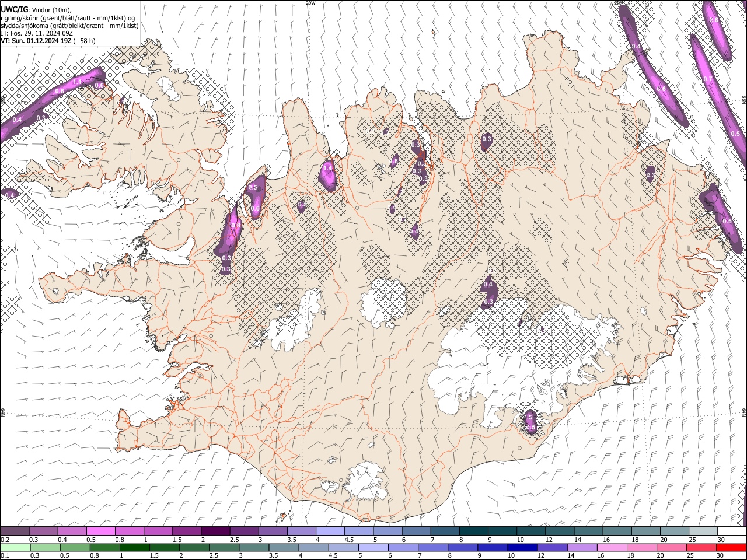Click the '1.4' precipitation value on the map
The width and height of the screenshot is (747, 560).
[x=328, y=168]
